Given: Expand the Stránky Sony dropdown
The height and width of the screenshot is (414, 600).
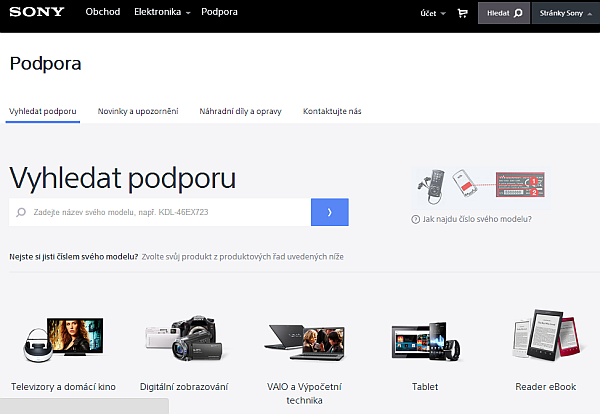Looking at the screenshot, I should (x=566, y=14).
